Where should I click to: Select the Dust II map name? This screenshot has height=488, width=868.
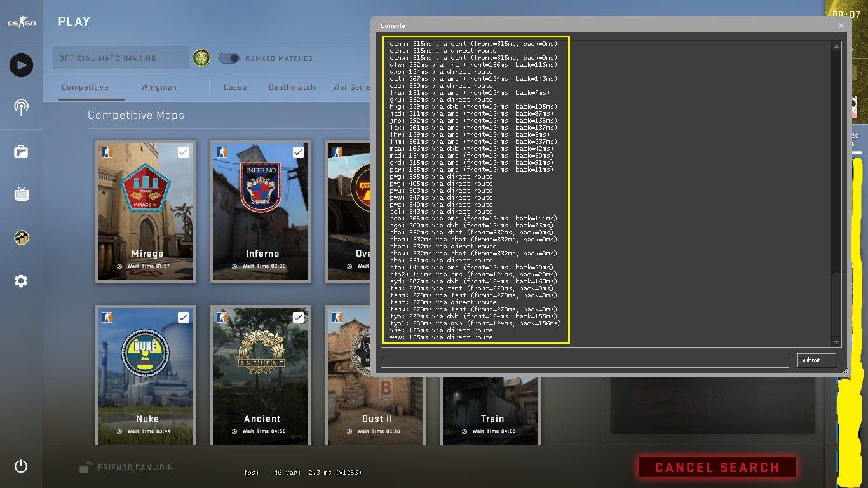click(x=377, y=419)
